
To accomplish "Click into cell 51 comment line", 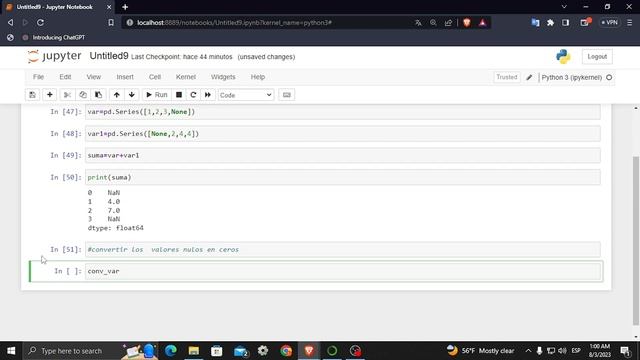I will pyautogui.click(x=342, y=249).
